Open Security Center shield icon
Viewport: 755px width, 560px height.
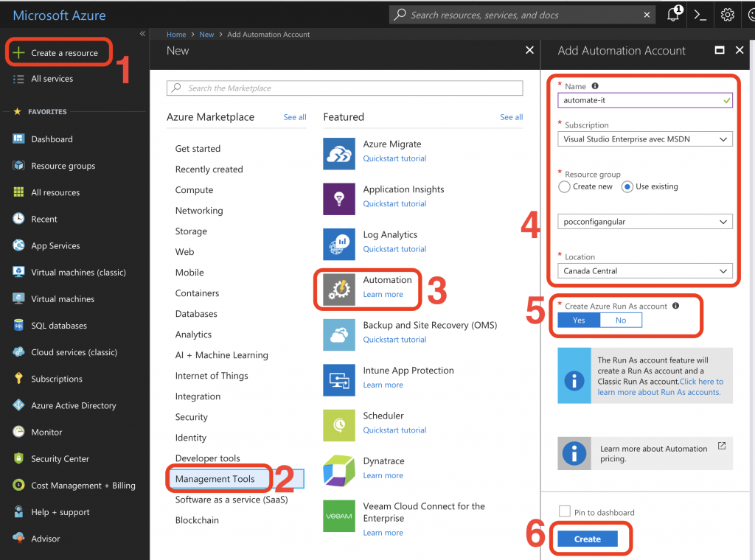pos(18,458)
